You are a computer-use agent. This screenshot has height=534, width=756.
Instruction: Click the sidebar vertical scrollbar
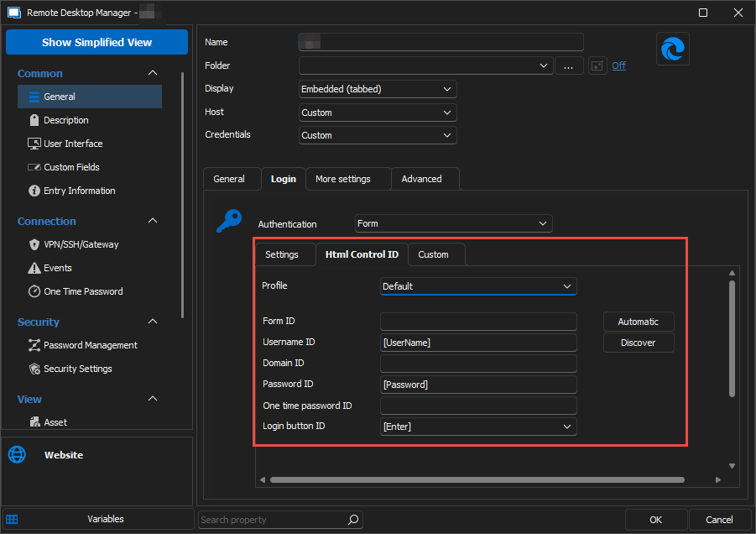coord(182,196)
